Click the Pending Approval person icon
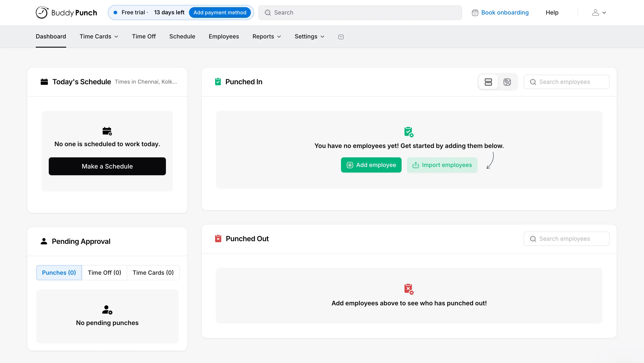Image resolution: width=644 pixels, height=363 pixels. coord(44,241)
